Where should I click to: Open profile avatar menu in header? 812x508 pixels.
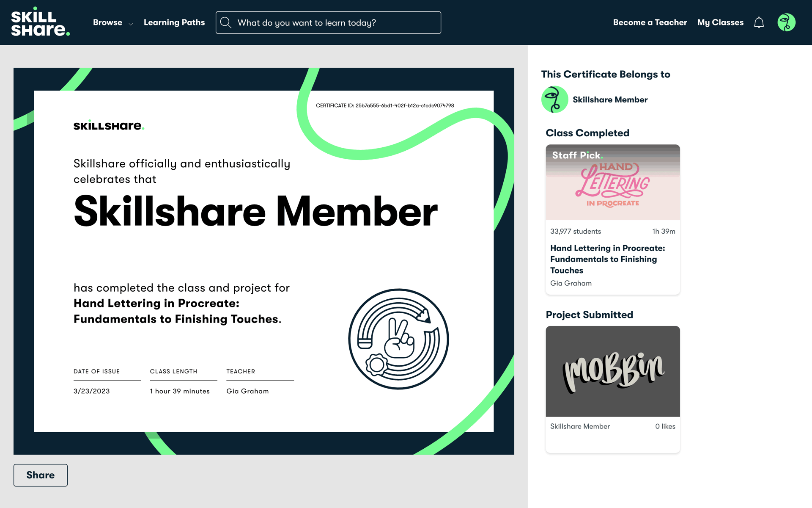coord(787,22)
